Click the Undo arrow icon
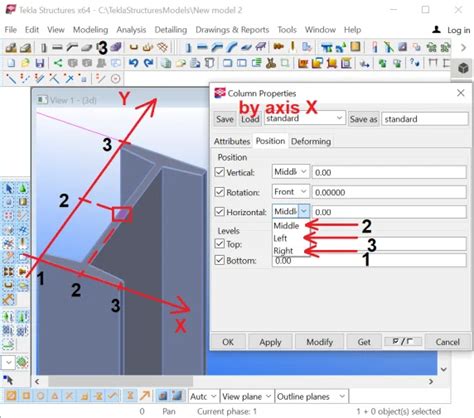The image size is (474, 418). 134,63
